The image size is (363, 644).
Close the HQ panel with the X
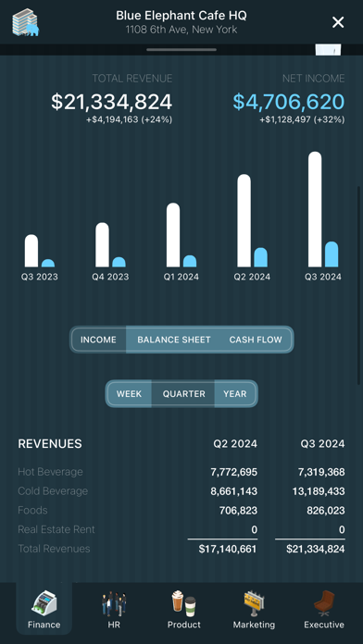(x=338, y=22)
